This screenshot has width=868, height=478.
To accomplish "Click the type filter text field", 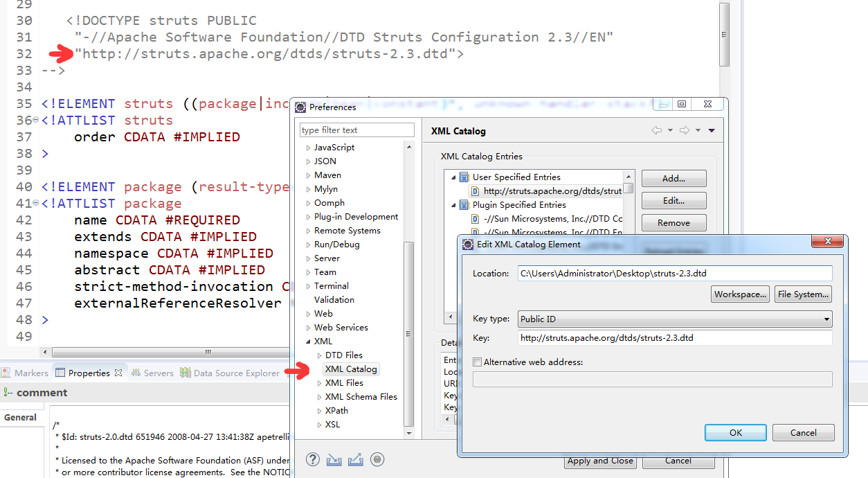I will (356, 130).
